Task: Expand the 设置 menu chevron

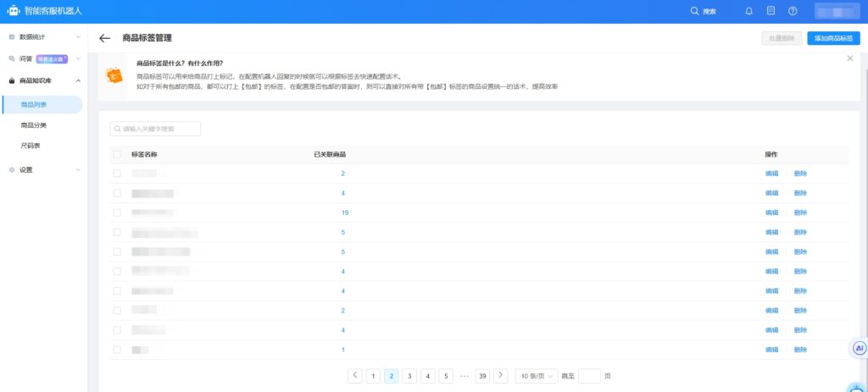Action: point(78,169)
